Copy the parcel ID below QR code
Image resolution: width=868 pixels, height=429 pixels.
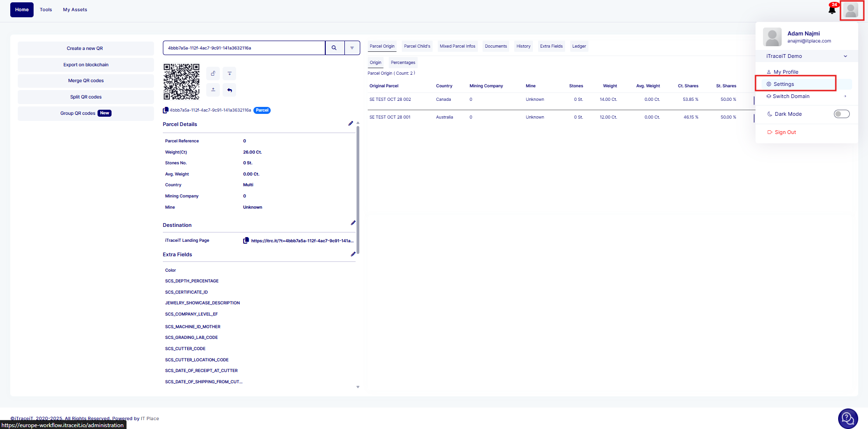(x=166, y=111)
